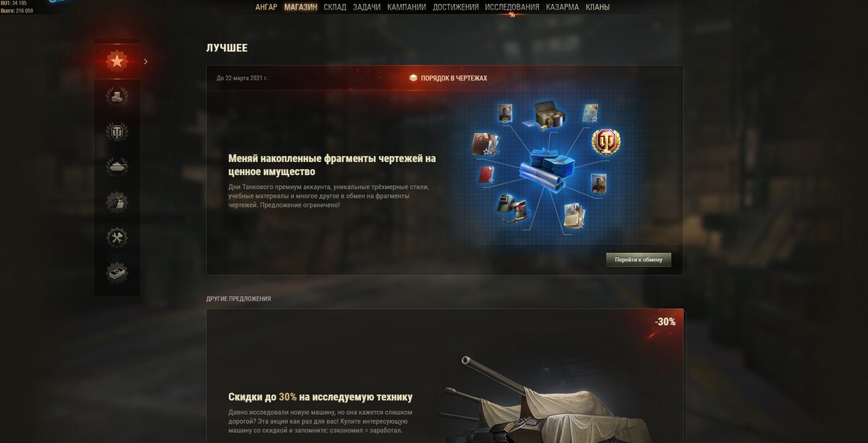Open the 30% discount vehicle offer banner
Viewport: 868px width, 443px height.
coord(444,376)
